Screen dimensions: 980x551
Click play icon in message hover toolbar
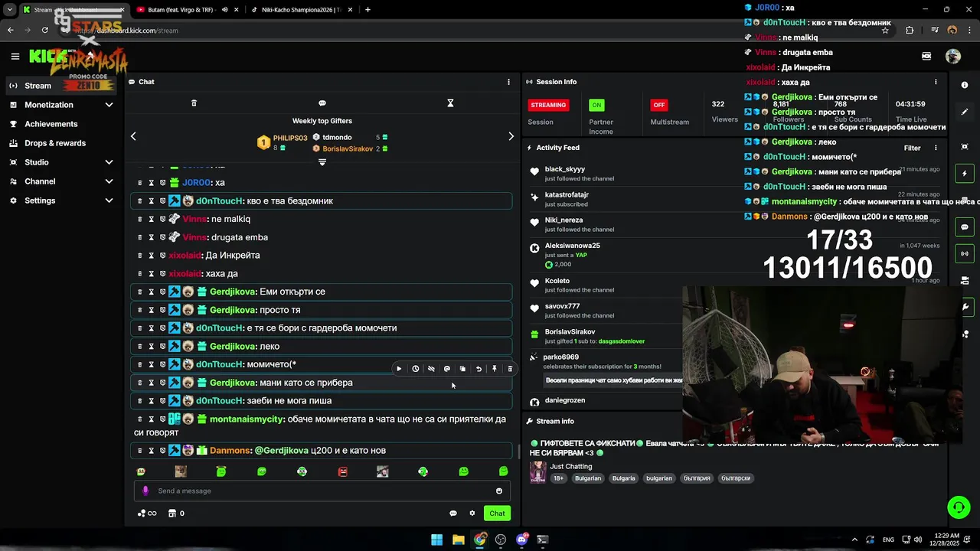[x=399, y=369]
